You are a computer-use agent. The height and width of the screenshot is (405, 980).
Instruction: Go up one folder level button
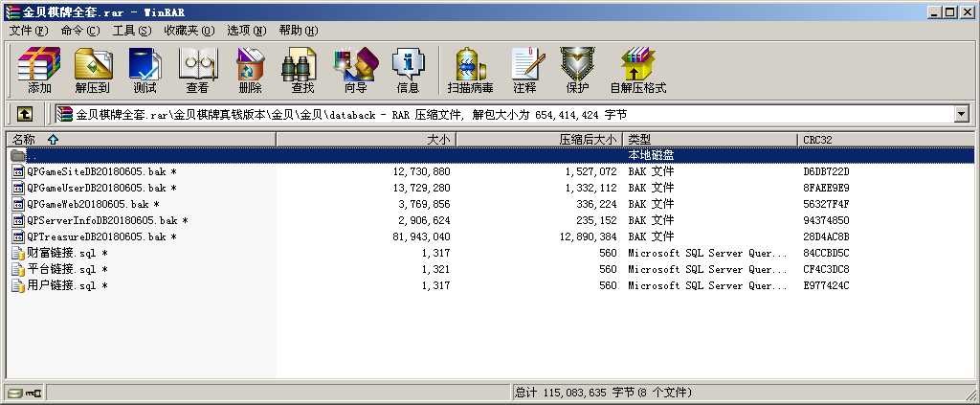tap(24, 114)
